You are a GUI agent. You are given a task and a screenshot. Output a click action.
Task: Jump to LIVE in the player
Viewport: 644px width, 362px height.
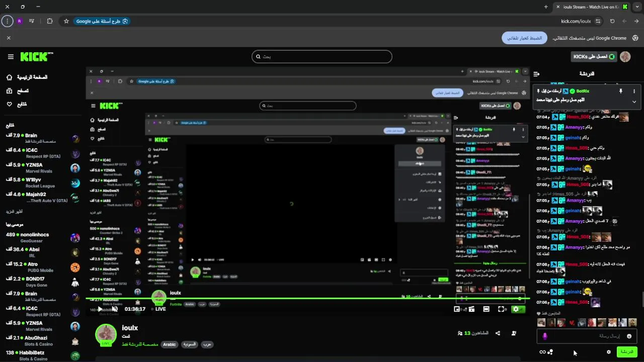click(x=158, y=309)
